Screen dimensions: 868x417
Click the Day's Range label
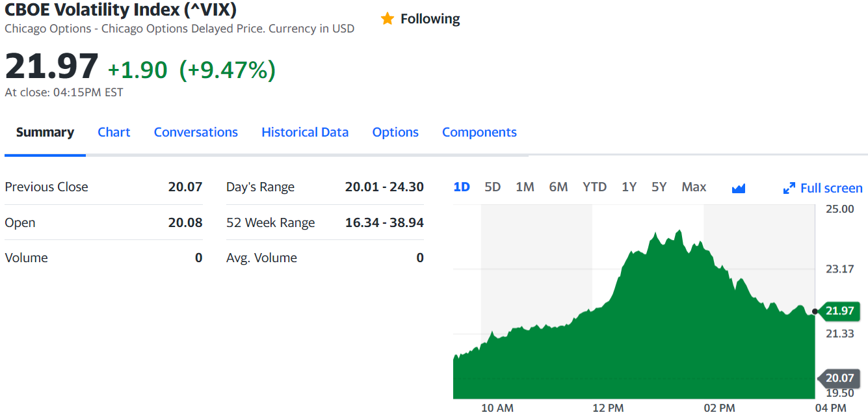260,187
